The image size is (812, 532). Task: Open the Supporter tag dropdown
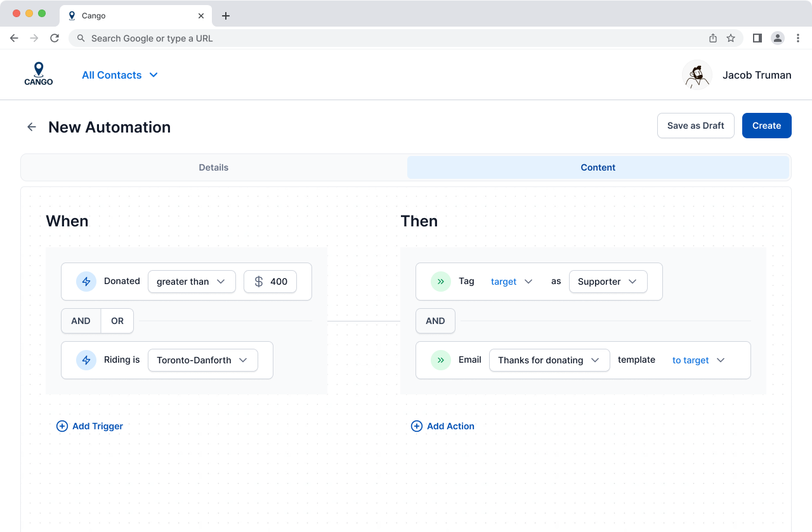coord(608,282)
